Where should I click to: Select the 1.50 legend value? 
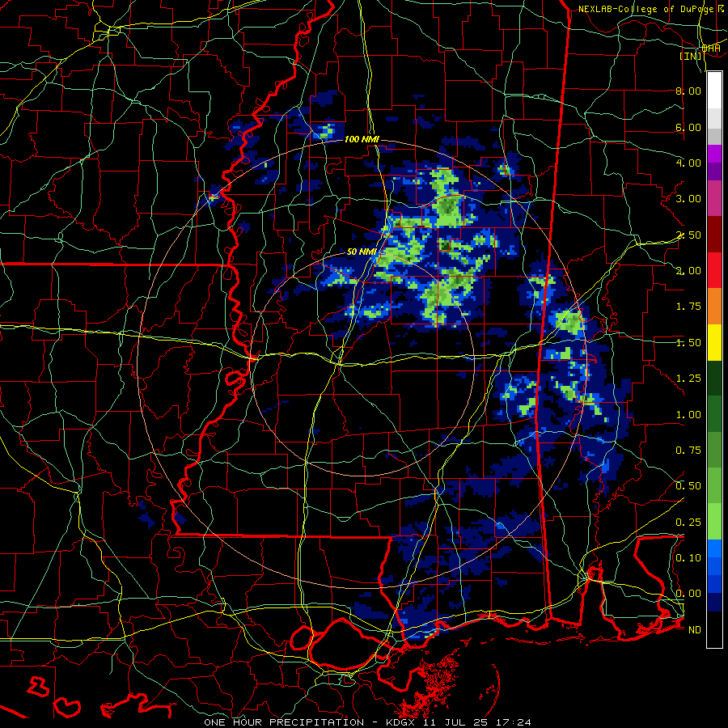688,343
